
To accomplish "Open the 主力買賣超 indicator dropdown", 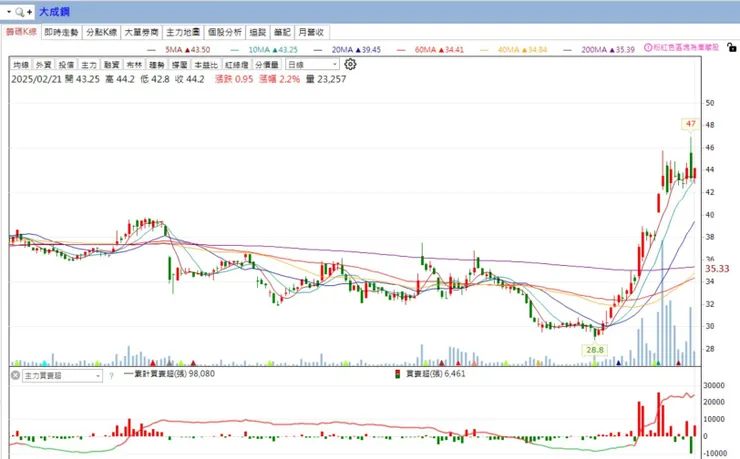I will [x=62, y=376].
